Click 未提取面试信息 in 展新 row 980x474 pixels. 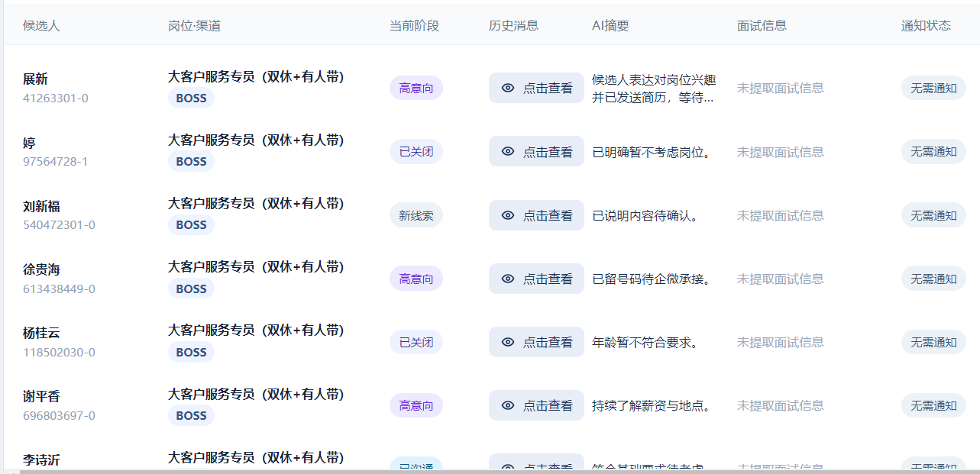pos(781,88)
